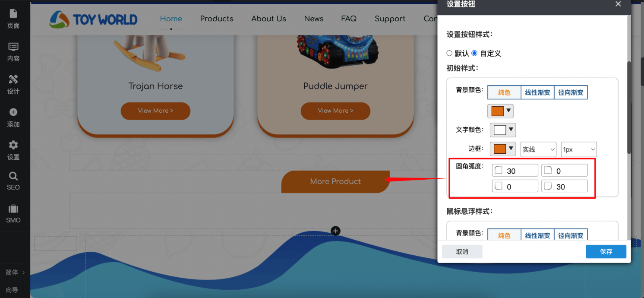
Task: Select the SMO sidebar icon
Action: [14, 213]
